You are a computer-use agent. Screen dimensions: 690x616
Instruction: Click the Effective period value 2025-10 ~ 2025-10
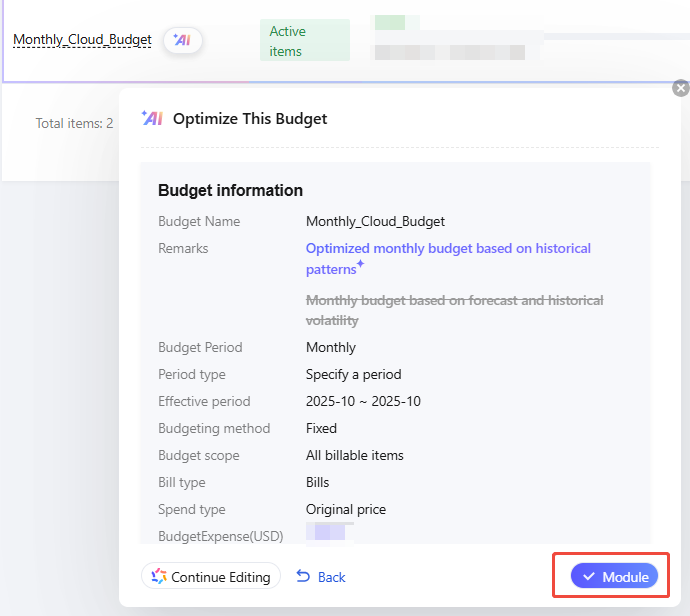point(363,401)
